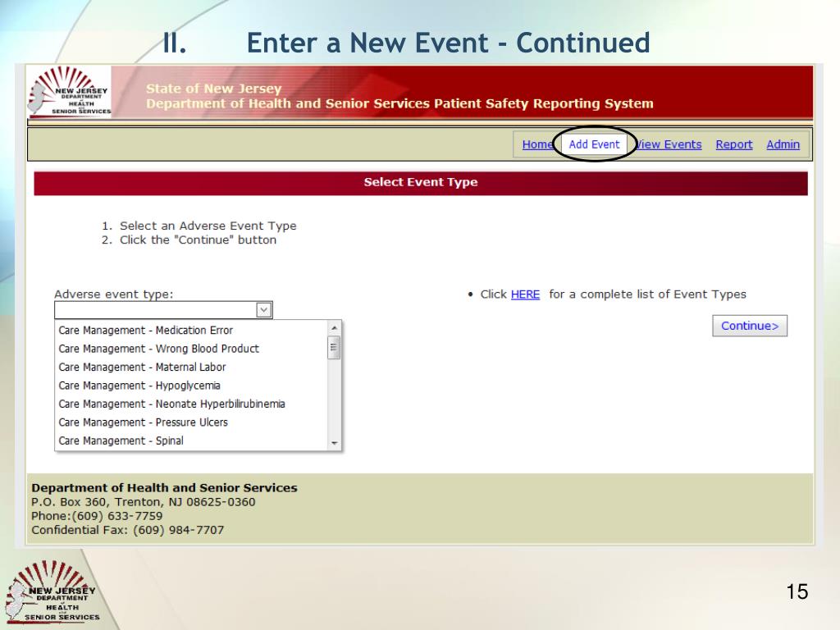Expand the Adverse event type dropdown arrow
Screen dimensions: 840x630
pos(263,309)
